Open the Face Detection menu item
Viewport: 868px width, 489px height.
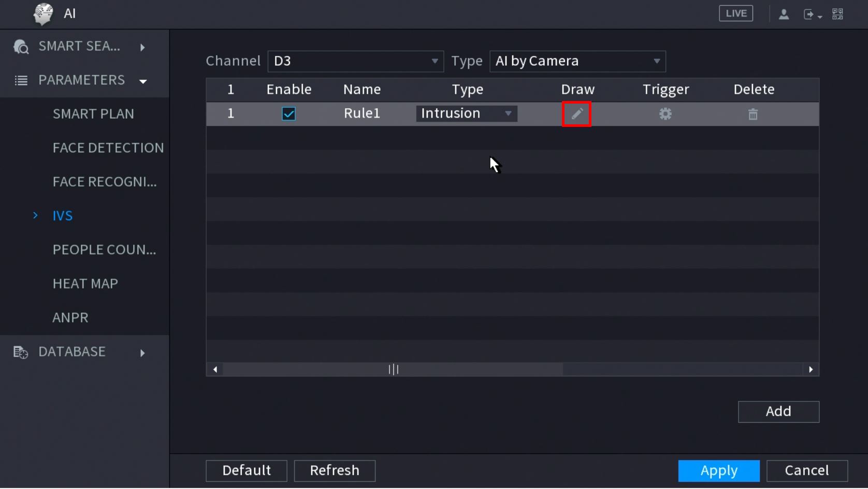[x=108, y=148]
